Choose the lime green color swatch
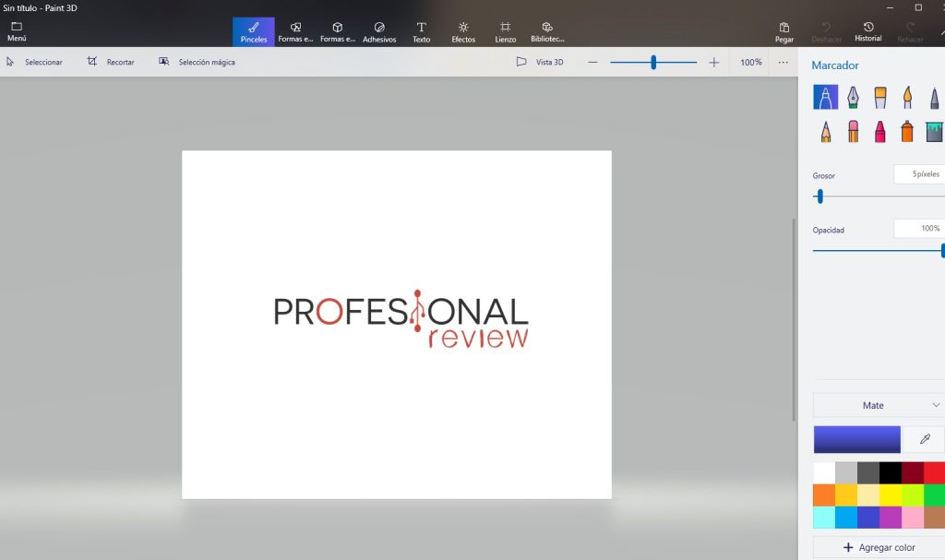Viewport: 945px width, 560px height. tap(913, 495)
